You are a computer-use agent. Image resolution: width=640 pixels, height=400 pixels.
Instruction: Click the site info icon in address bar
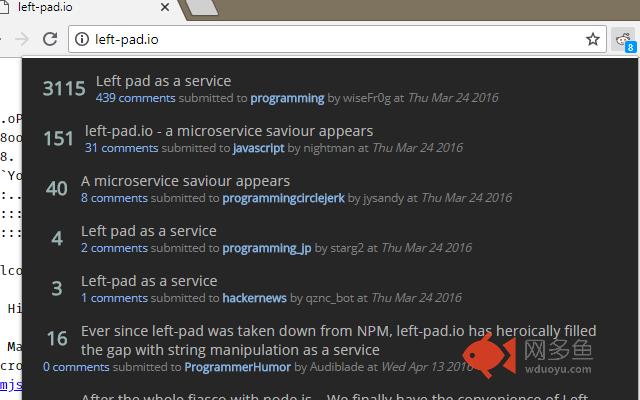point(82,39)
